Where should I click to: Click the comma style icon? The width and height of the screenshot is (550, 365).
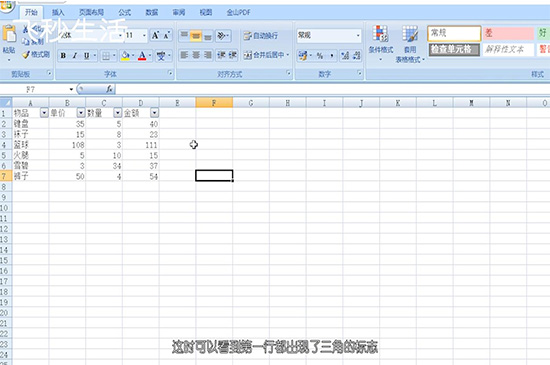(331, 55)
